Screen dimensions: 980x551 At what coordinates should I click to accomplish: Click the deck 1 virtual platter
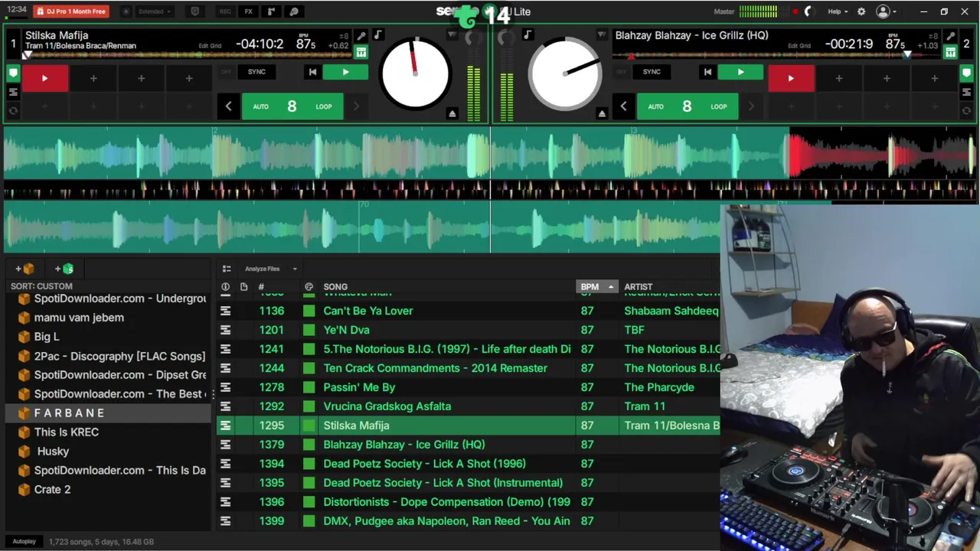click(x=414, y=73)
